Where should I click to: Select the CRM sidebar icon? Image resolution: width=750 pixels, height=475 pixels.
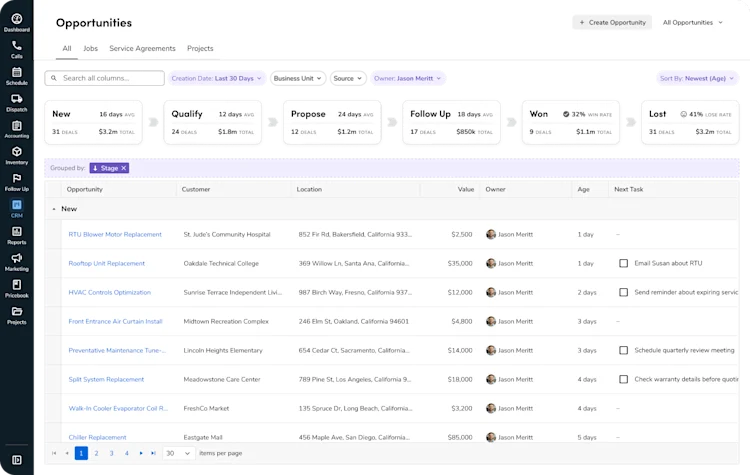(17, 205)
